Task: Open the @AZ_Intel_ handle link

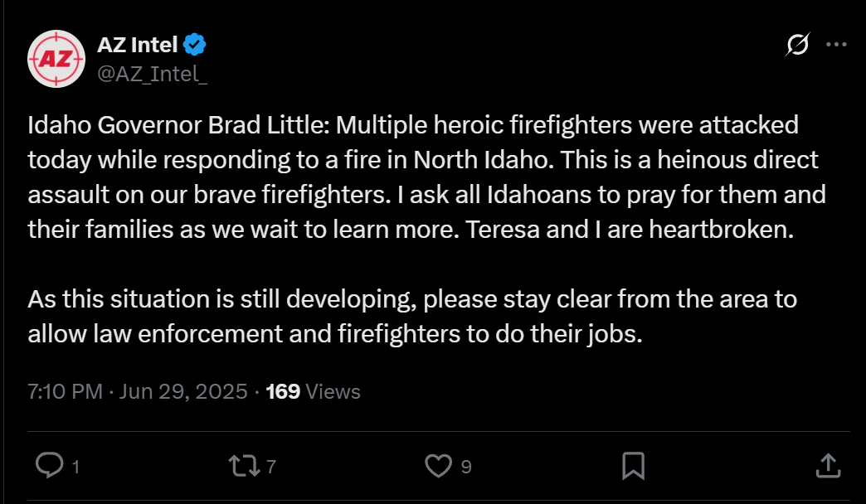Action: point(153,74)
